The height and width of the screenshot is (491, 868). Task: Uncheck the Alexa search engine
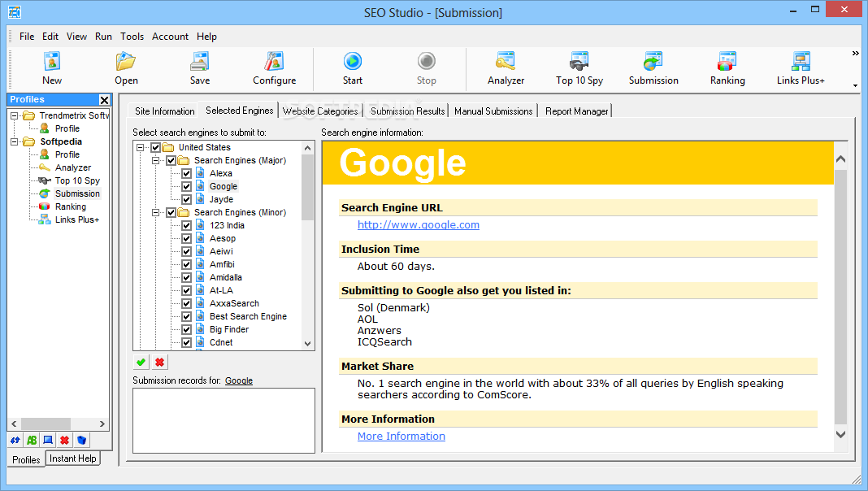pos(187,173)
